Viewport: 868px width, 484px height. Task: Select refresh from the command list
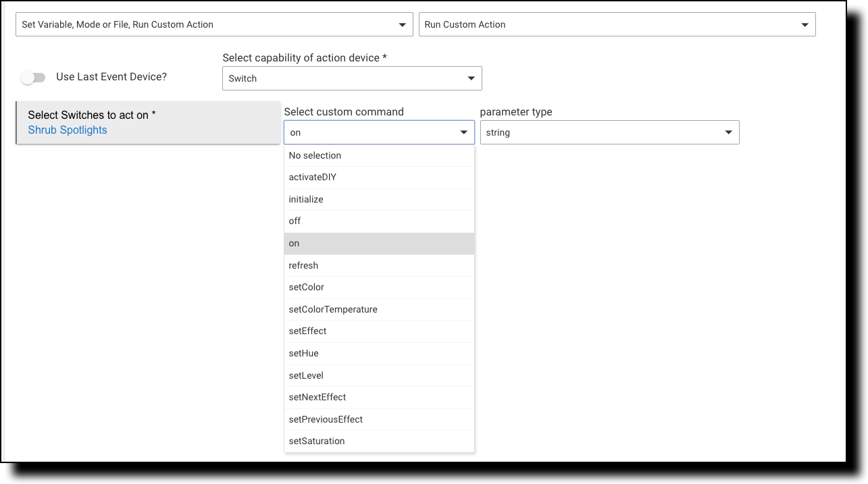click(379, 265)
